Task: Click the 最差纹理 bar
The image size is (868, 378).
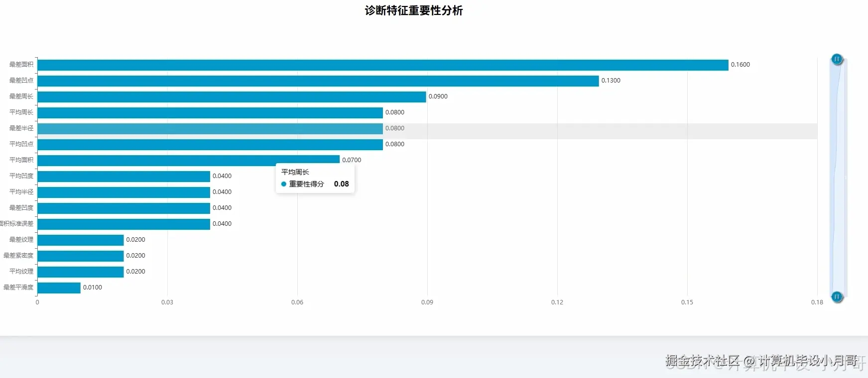Action: point(80,240)
